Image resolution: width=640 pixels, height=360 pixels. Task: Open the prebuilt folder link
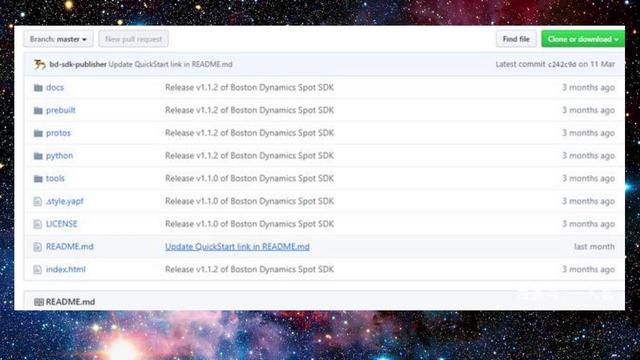pyautogui.click(x=61, y=110)
